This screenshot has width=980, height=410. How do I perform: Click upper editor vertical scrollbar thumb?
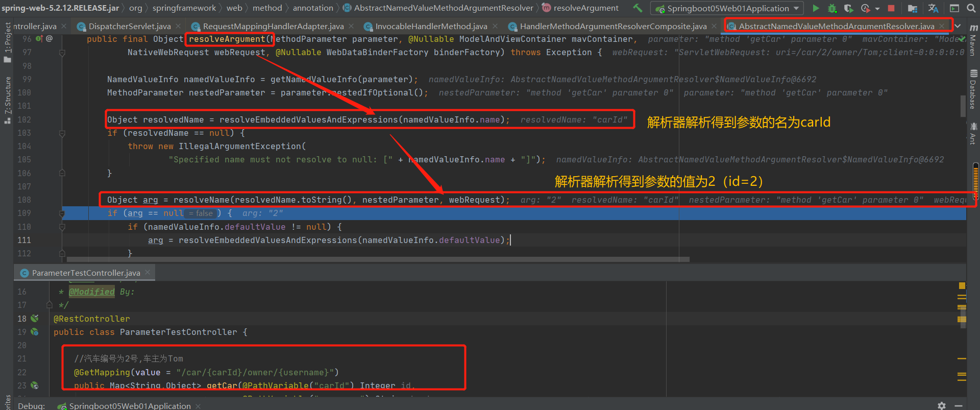coord(963,106)
